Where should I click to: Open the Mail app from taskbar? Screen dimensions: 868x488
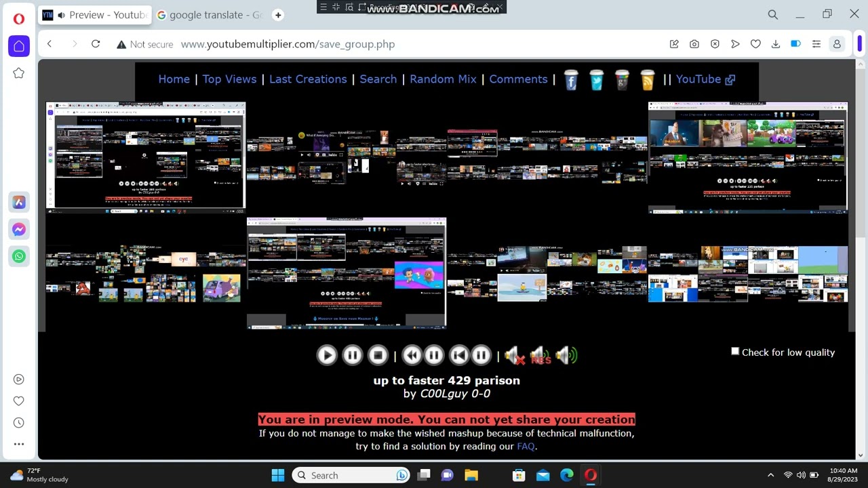[543, 475]
